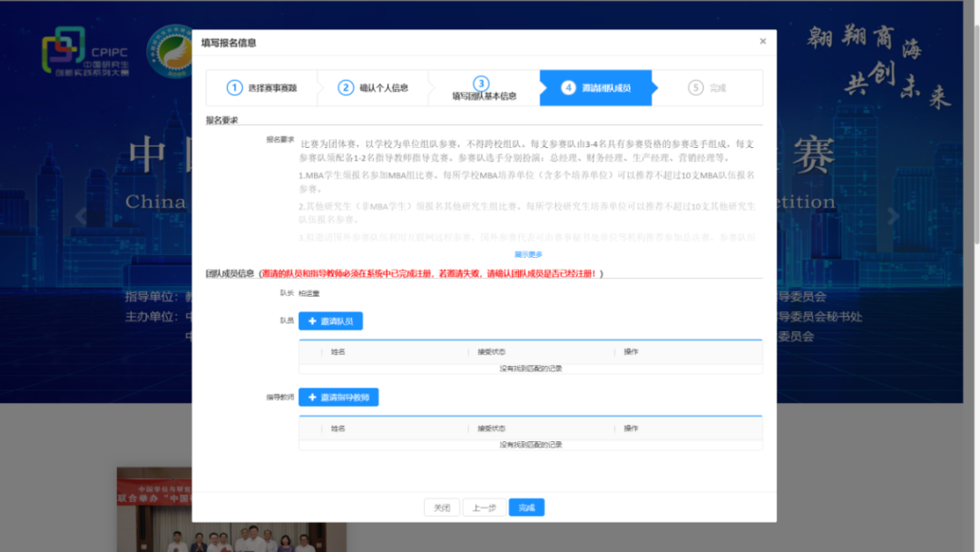Go to step 1 选择赛事赛题
This screenshot has width=980, height=552.
coord(261,88)
